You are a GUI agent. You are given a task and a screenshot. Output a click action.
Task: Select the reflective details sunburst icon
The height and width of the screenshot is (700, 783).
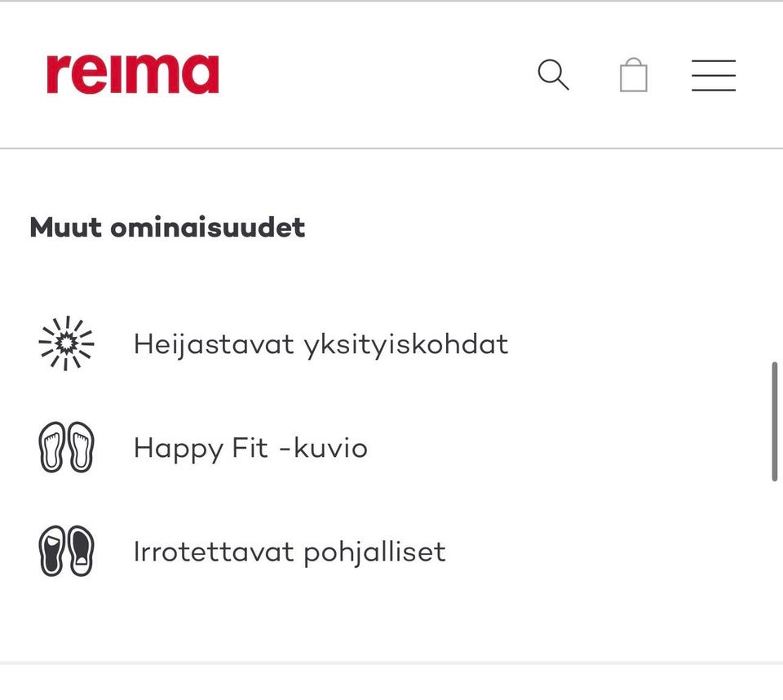tap(66, 343)
